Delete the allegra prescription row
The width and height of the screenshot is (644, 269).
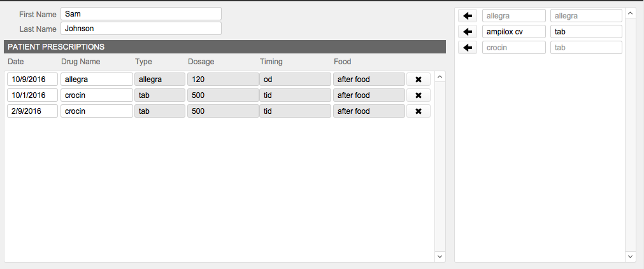tap(419, 79)
